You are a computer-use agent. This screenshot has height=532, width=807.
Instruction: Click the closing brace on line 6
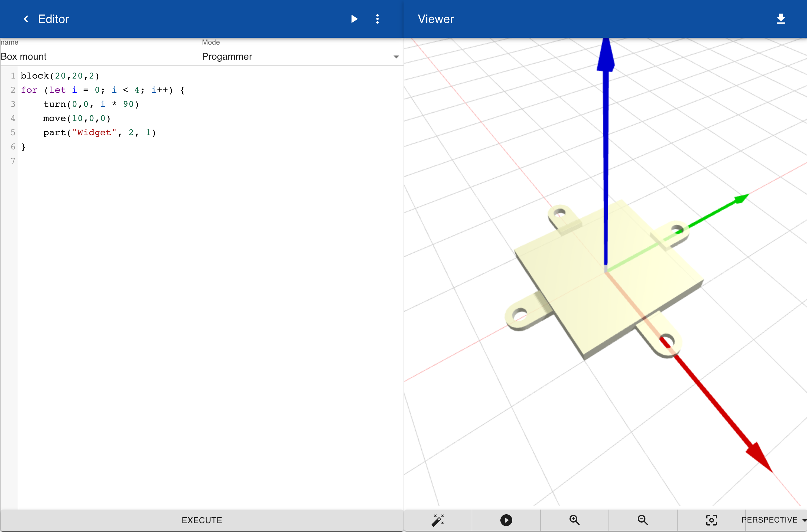(23, 147)
